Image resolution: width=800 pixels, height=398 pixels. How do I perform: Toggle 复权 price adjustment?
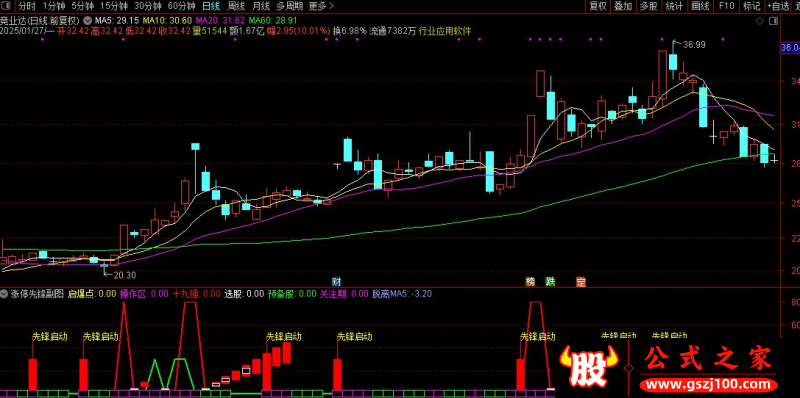597,6
